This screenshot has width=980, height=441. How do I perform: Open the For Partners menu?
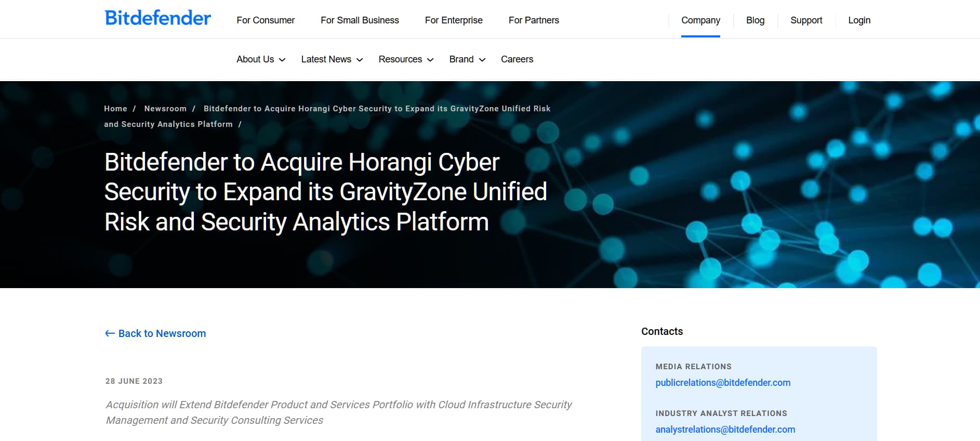click(534, 20)
